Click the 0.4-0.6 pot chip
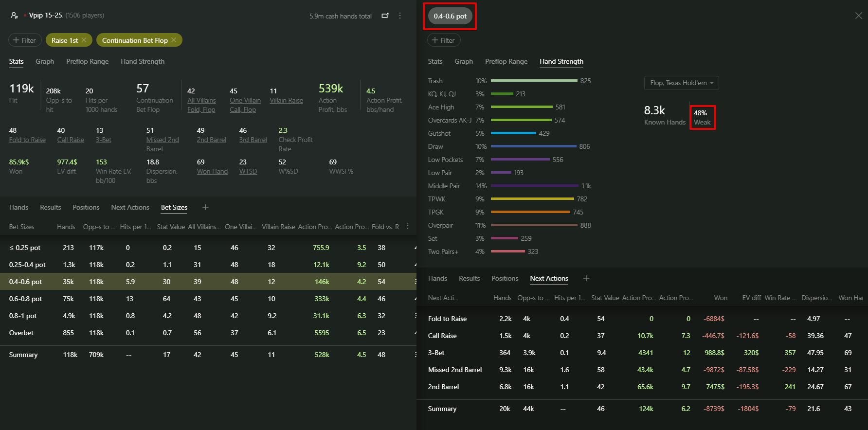Screen dimensions: 868x430 [450, 16]
